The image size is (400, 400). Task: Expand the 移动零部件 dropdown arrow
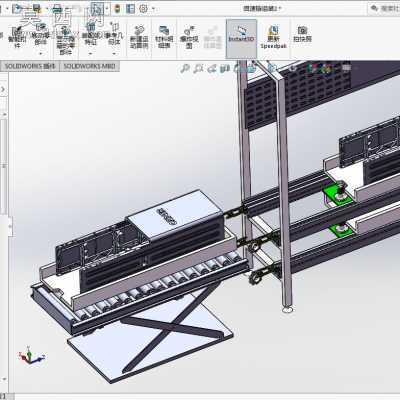coord(40,53)
